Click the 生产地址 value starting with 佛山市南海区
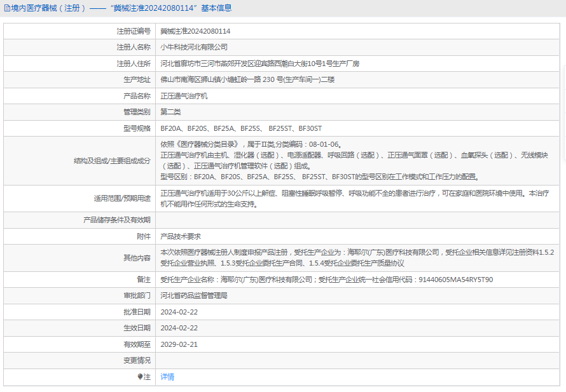Viewport: 566px width, 392px height. [x=247, y=79]
